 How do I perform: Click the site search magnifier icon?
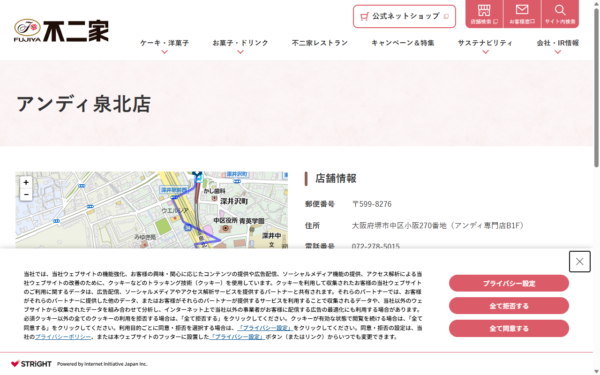pos(560,14)
